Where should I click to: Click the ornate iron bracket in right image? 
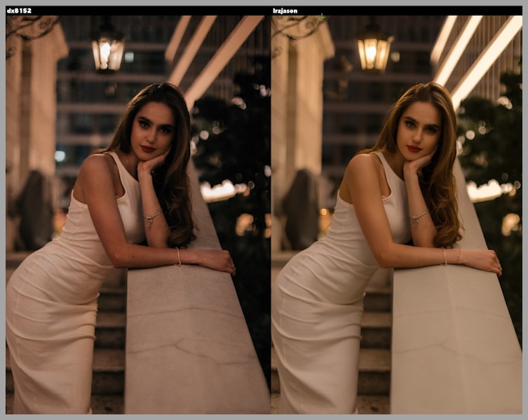tap(298, 28)
